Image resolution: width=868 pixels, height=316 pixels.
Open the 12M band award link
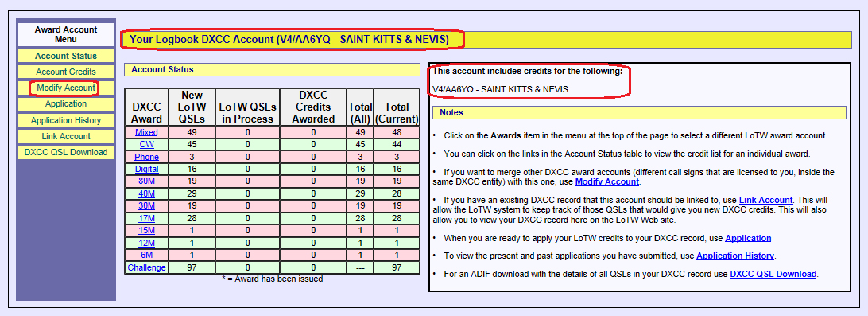147,242
